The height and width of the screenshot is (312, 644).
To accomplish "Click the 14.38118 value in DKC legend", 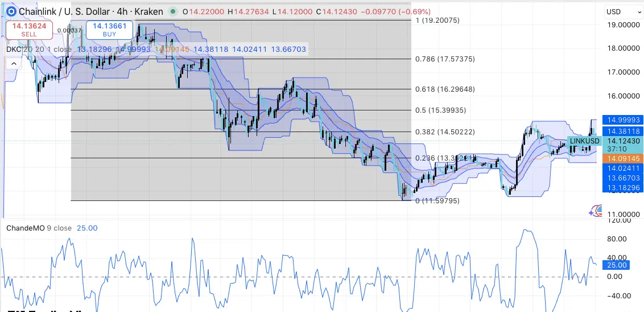I will point(210,50).
